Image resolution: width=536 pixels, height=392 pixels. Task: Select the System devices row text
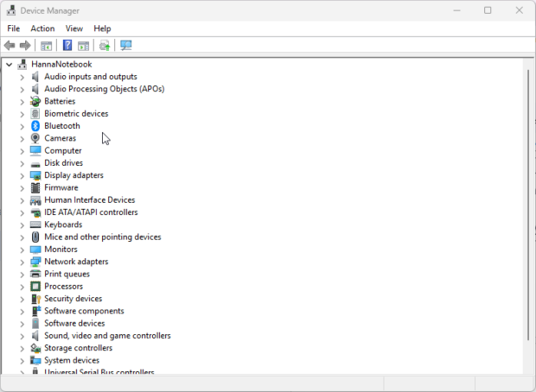(x=72, y=360)
